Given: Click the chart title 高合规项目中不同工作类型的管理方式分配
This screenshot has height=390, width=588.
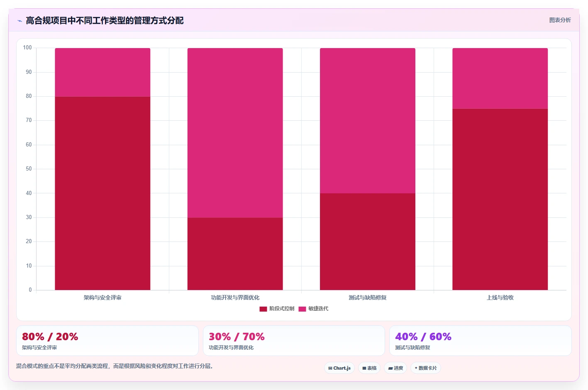Looking at the screenshot, I should click(x=105, y=21).
